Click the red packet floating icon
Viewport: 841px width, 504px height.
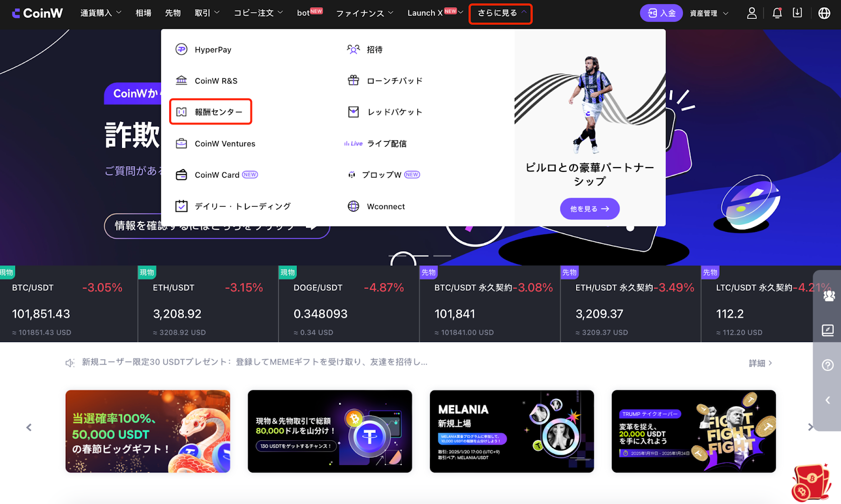pos(811,482)
